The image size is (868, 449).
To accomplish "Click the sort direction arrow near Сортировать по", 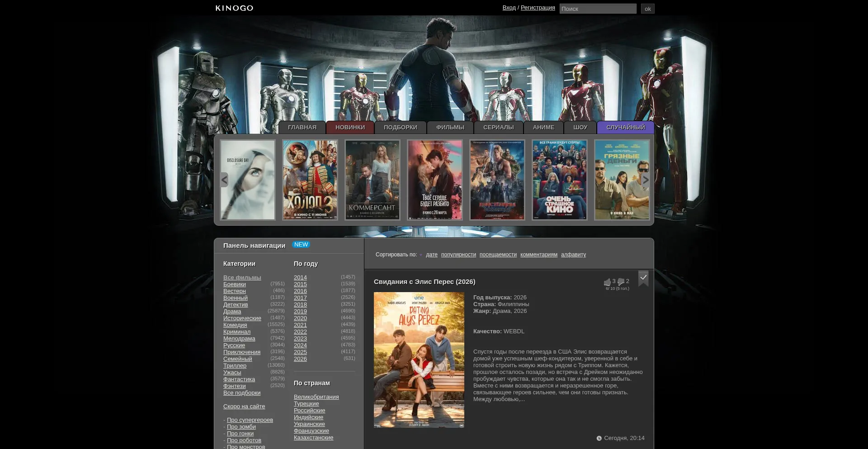I will coord(421,255).
